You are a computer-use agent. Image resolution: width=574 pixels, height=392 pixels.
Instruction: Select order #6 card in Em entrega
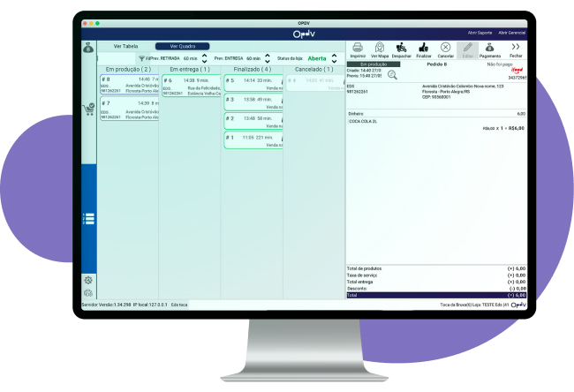(x=190, y=84)
